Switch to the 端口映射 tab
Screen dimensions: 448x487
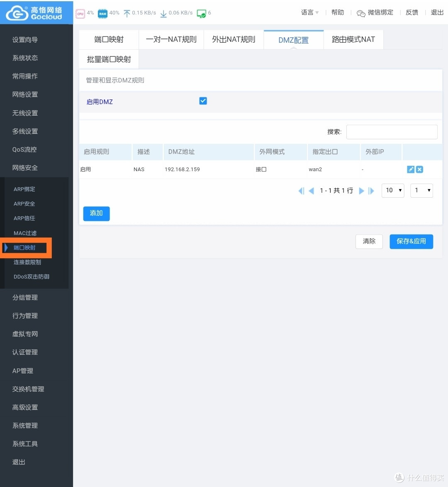click(109, 39)
